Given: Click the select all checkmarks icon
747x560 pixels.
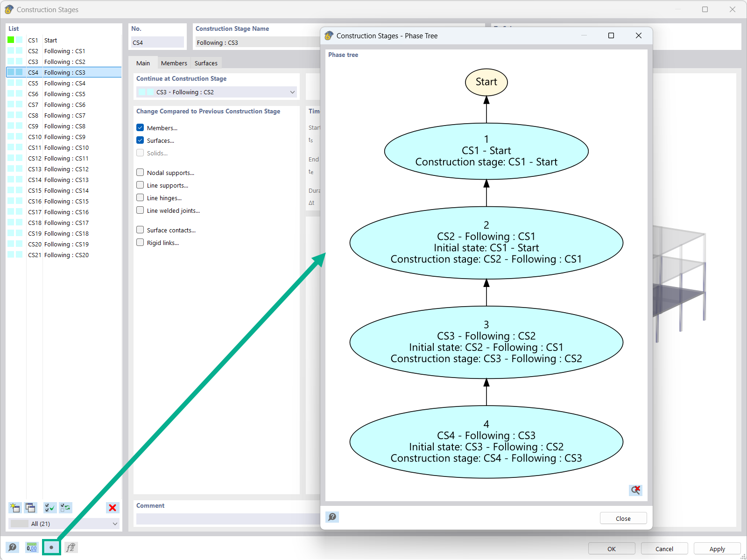Looking at the screenshot, I should (x=49, y=508).
